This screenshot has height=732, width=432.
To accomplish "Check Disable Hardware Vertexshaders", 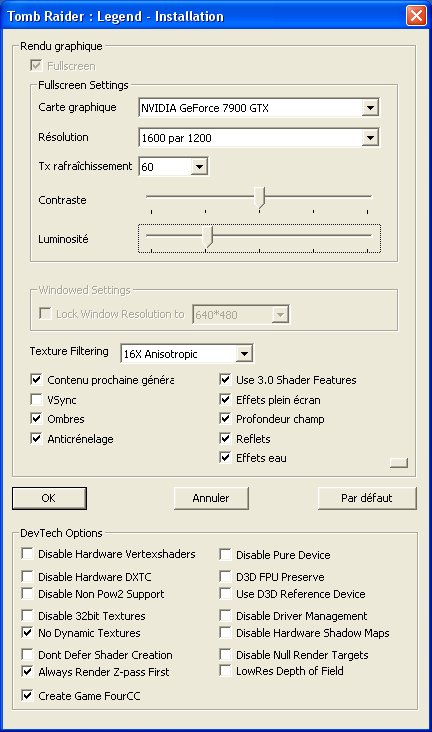I will [28, 554].
